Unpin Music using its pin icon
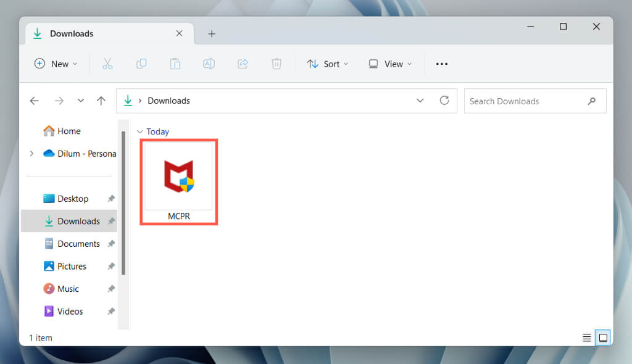 click(x=111, y=289)
